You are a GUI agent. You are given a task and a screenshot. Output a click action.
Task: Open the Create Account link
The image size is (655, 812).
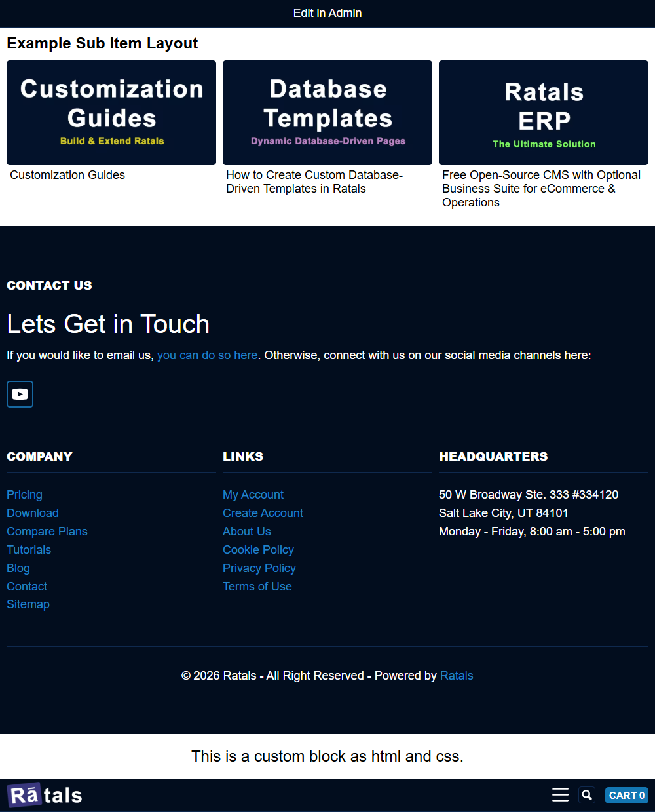(263, 513)
